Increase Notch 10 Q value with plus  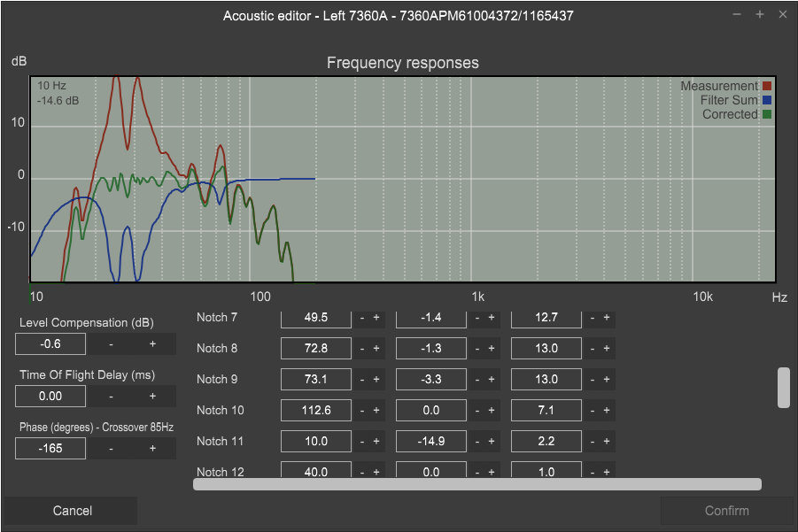[x=607, y=411]
